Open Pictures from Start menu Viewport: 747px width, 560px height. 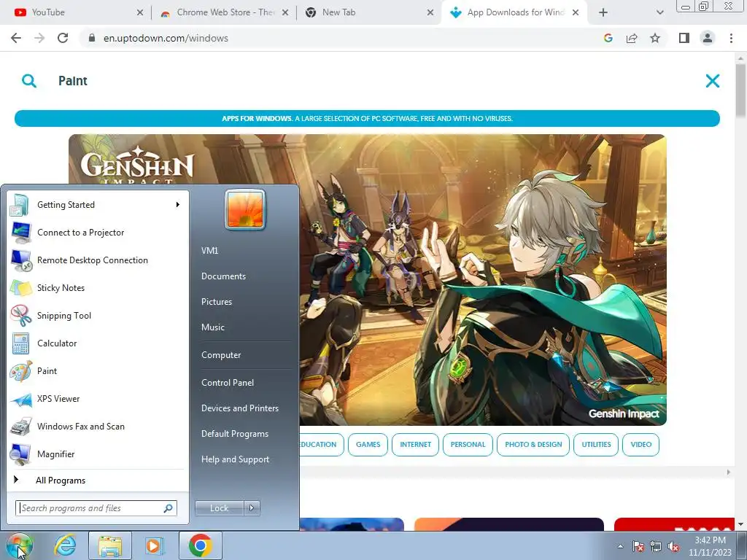(216, 302)
